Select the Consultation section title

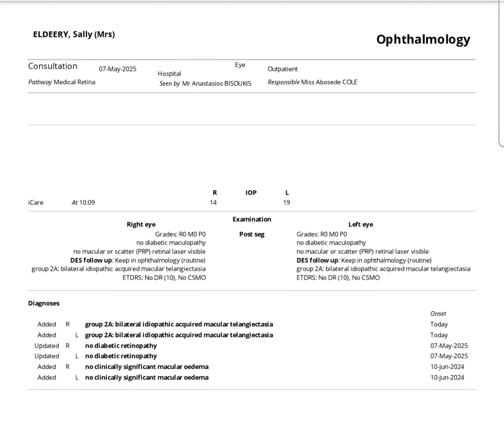(53, 66)
